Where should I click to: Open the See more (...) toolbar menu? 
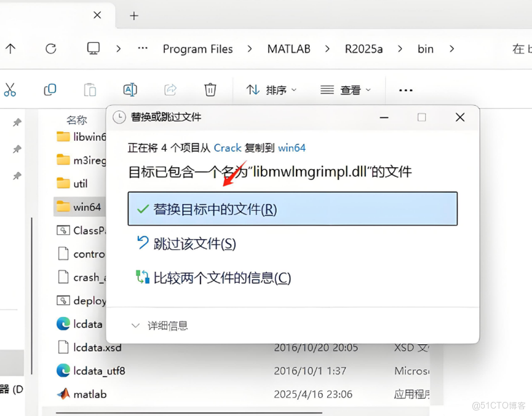pos(405,90)
